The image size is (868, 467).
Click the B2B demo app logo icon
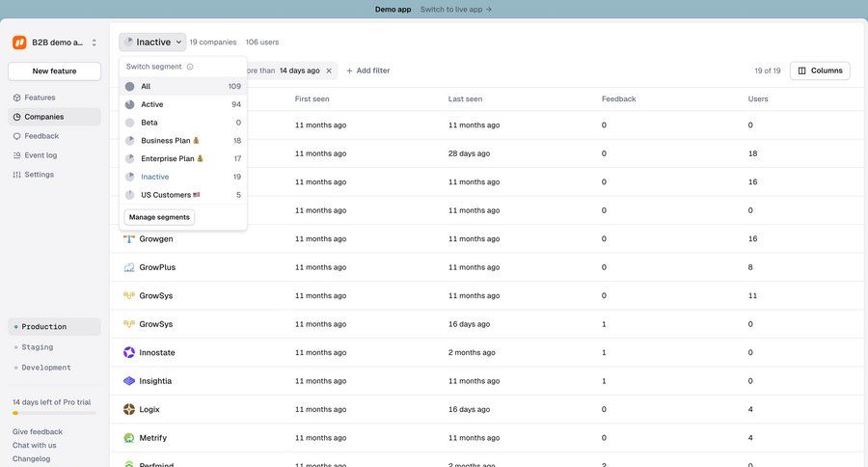[x=19, y=42]
